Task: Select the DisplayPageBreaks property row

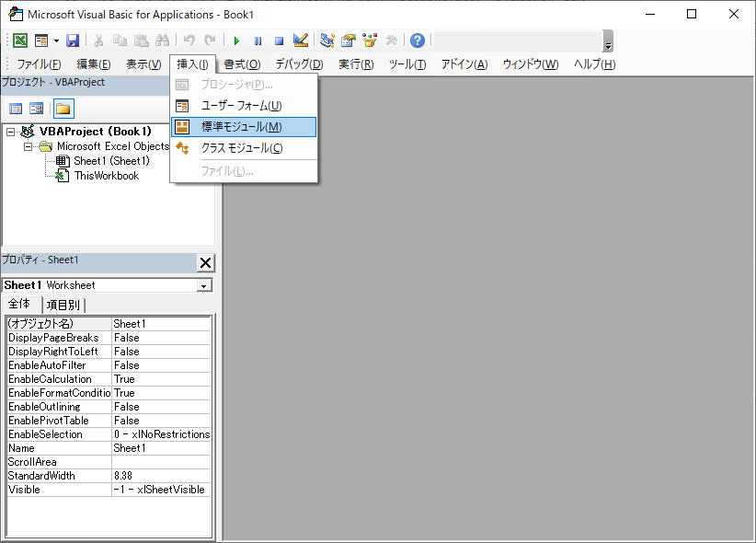Action: [x=109, y=338]
